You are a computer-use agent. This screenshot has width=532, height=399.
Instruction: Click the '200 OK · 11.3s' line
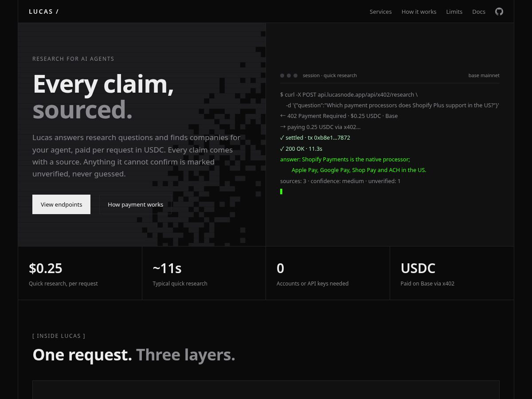(301, 149)
